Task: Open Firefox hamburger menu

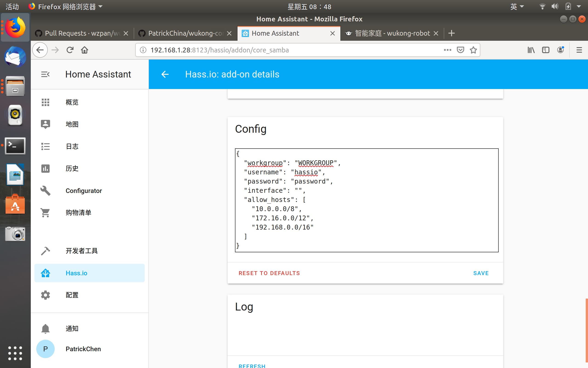Action: pyautogui.click(x=579, y=50)
